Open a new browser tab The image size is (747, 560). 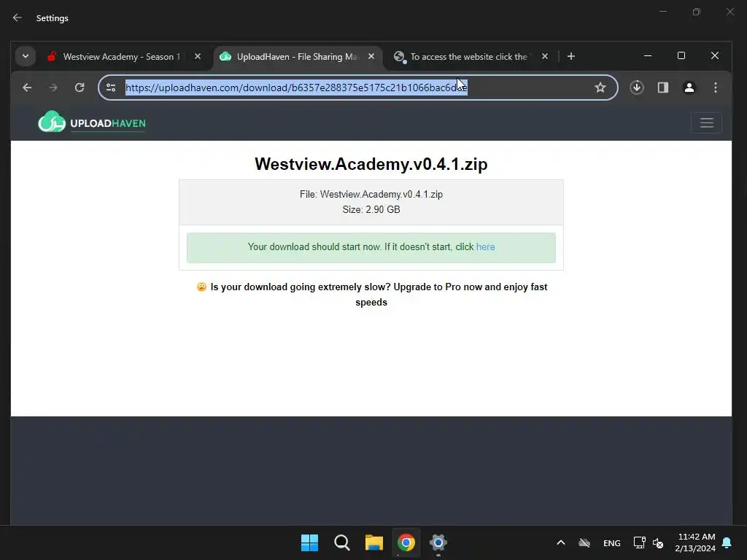pos(570,56)
